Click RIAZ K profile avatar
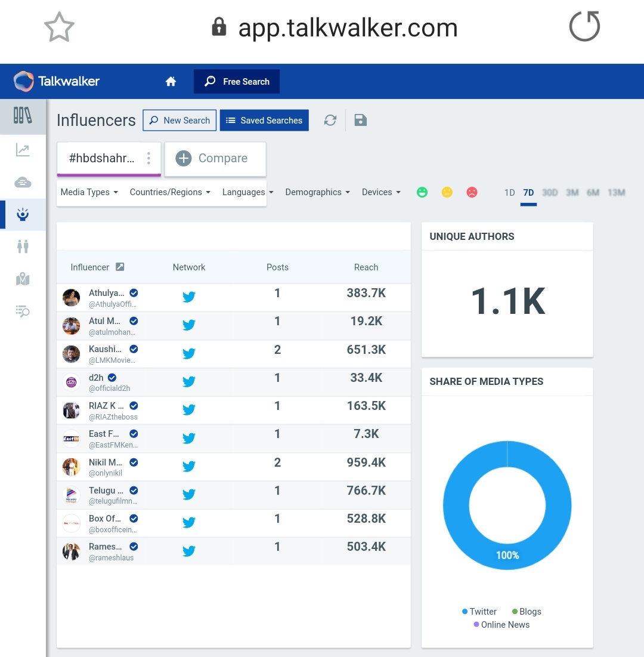This screenshot has height=657, width=644. 71,411
